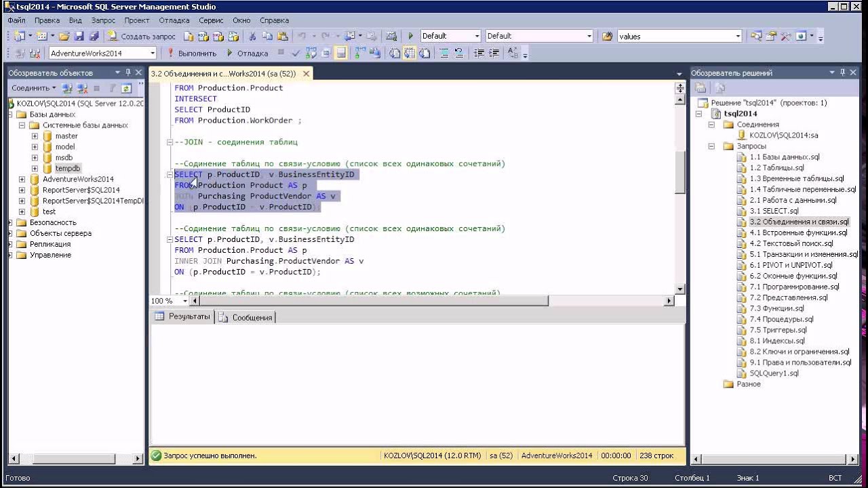Collapse Запросы folder in Solution Explorer

[712, 146]
